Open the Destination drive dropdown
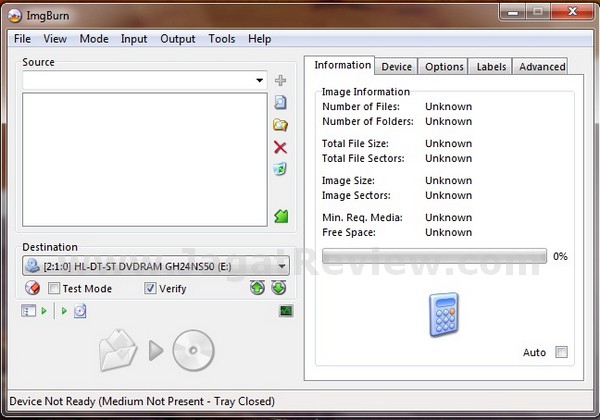600x420 pixels. coord(283,266)
